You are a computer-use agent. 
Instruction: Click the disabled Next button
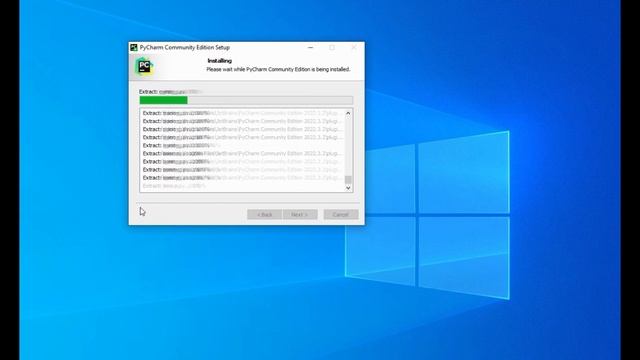(300, 214)
